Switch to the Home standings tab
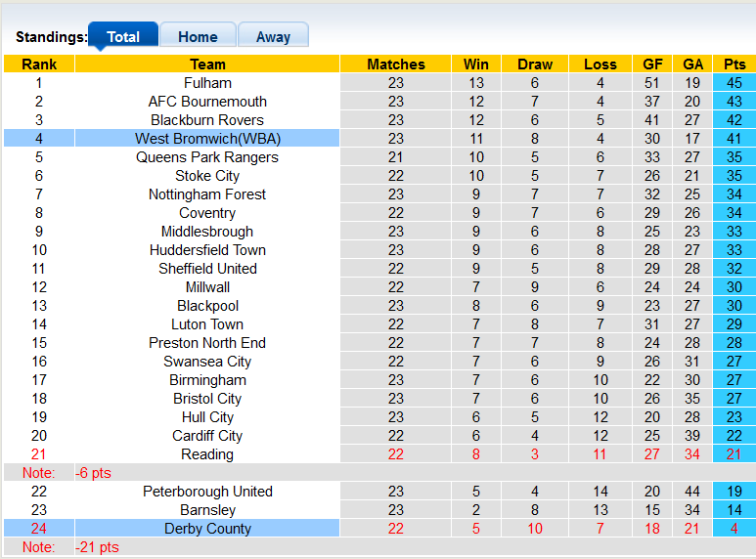The image size is (756, 559). pos(198,37)
